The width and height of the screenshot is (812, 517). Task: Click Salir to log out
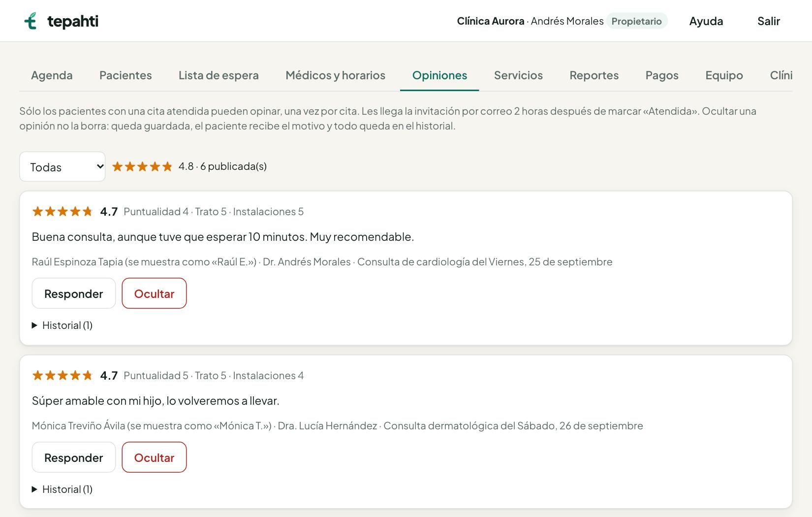[768, 21]
